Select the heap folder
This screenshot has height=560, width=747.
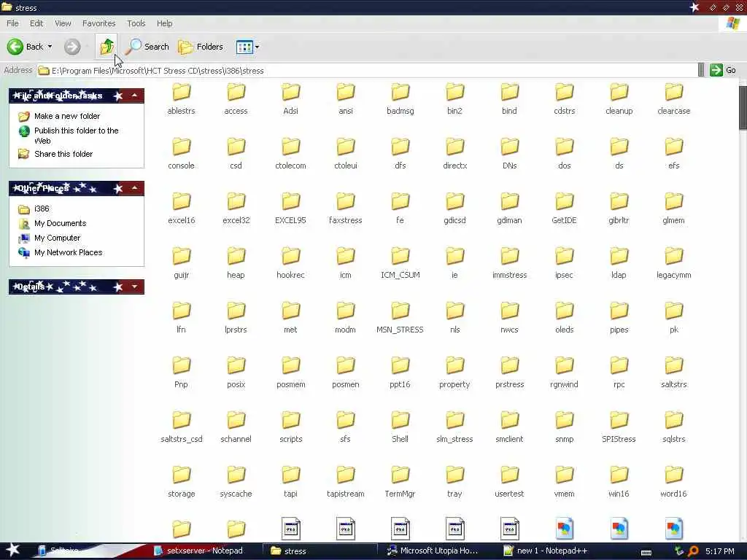(x=236, y=264)
